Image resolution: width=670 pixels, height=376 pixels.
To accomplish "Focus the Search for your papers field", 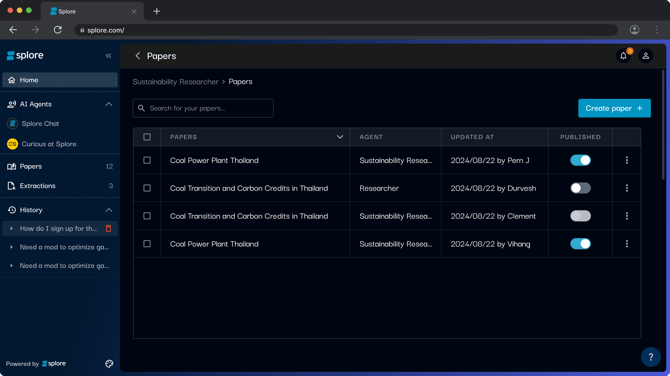I will point(203,108).
